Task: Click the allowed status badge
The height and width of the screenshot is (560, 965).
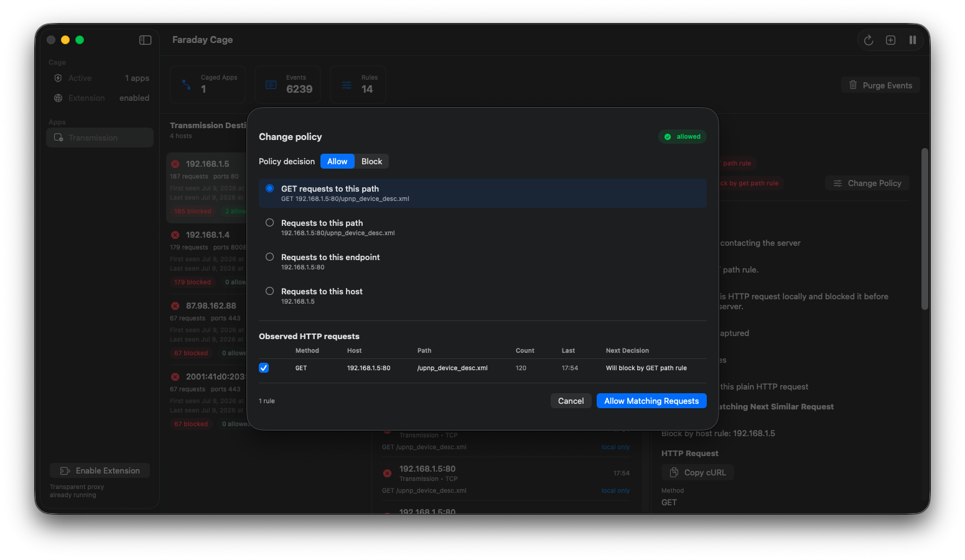Action: [683, 137]
